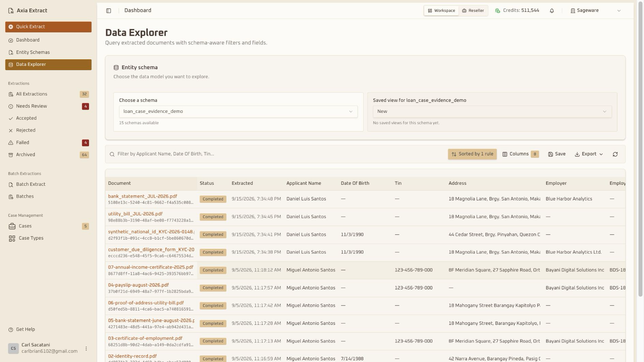The width and height of the screenshot is (644, 362).
Task: Click the Completed status of utility_bill_JUL-2026.pdf
Action: click(213, 217)
